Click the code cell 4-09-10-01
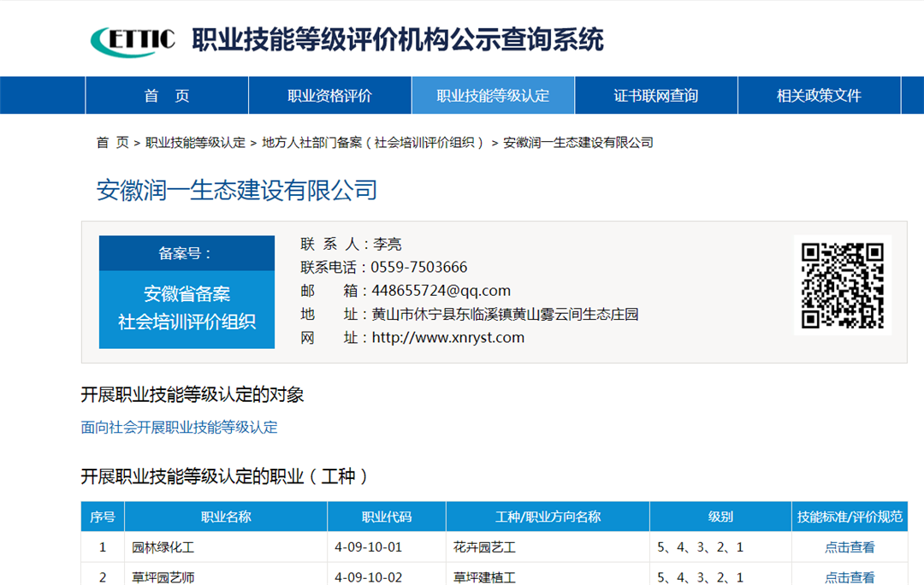The image size is (924, 585). pos(387,547)
